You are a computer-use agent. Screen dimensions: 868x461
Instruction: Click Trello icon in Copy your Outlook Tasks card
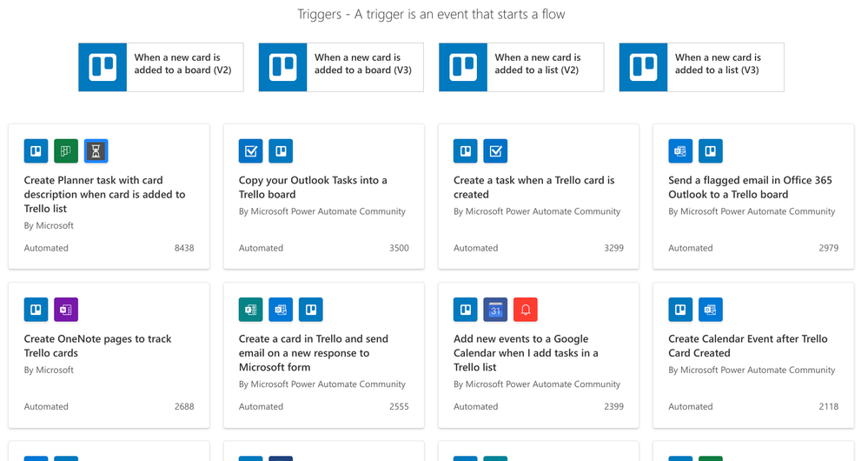pos(281,150)
